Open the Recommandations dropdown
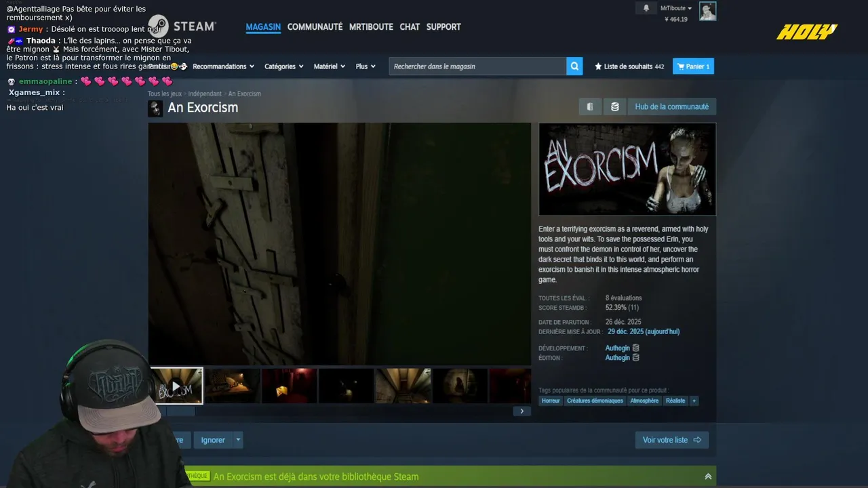 pyautogui.click(x=223, y=66)
